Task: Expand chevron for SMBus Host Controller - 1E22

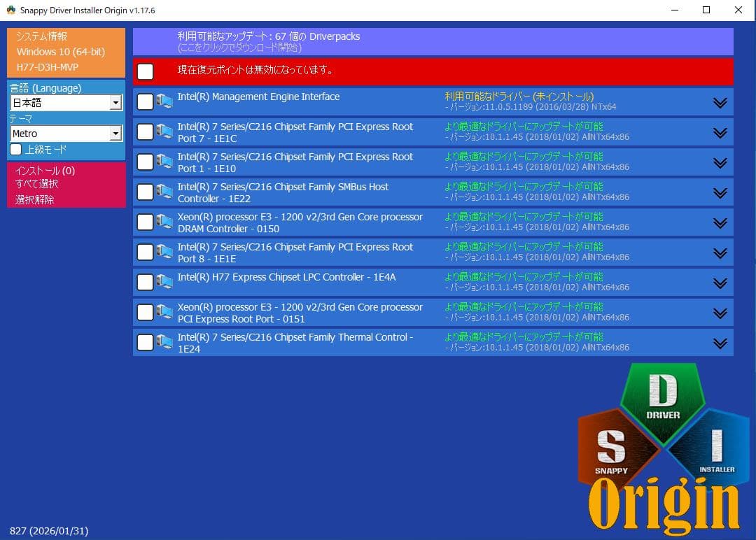Action: [x=720, y=193]
